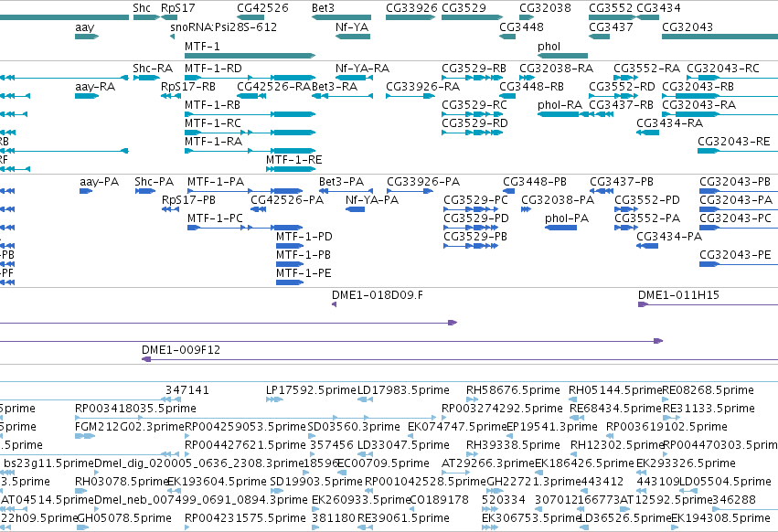Select the CG32038-RA transcript
The width and height of the screenshot is (778, 532).
(x=527, y=78)
